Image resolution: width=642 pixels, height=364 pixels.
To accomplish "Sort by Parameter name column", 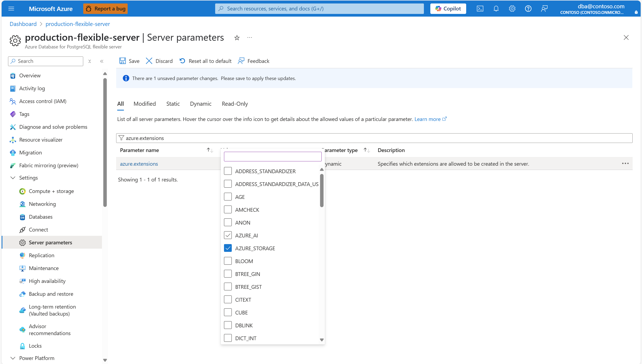I will (210, 150).
